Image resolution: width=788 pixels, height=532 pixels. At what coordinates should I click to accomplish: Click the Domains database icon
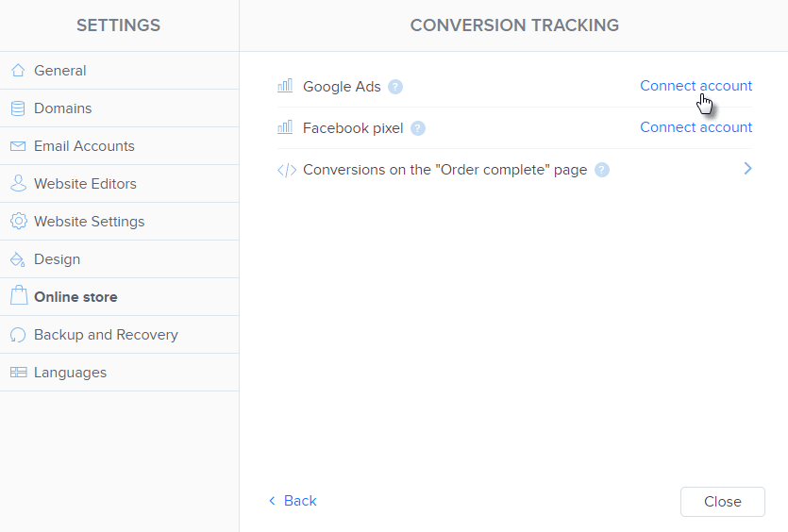click(x=18, y=108)
